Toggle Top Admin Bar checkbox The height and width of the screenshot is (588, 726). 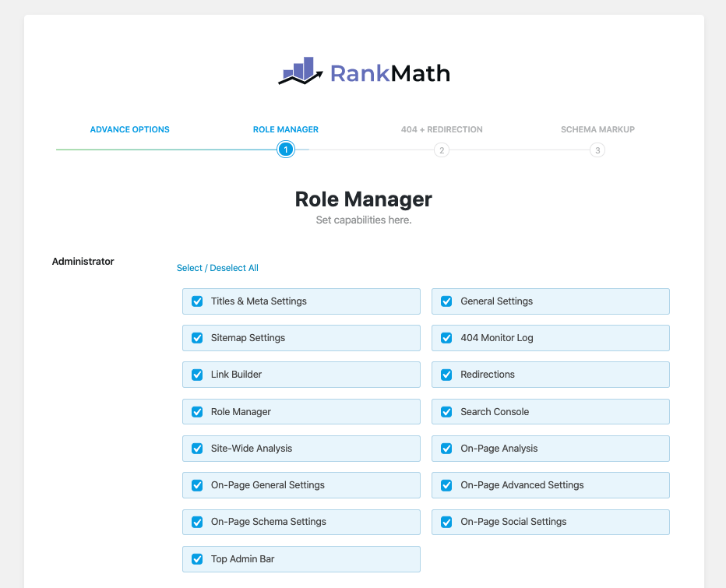(x=197, y=559)
